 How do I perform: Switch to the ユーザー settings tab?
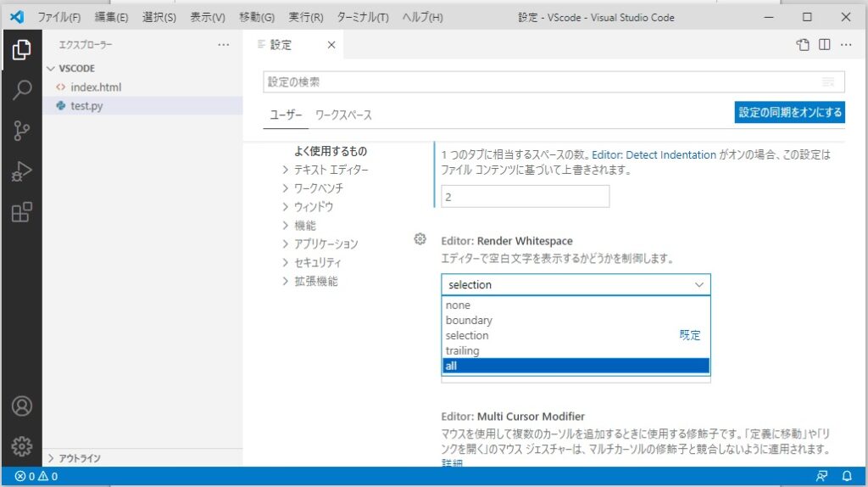[x=286, y=115]
